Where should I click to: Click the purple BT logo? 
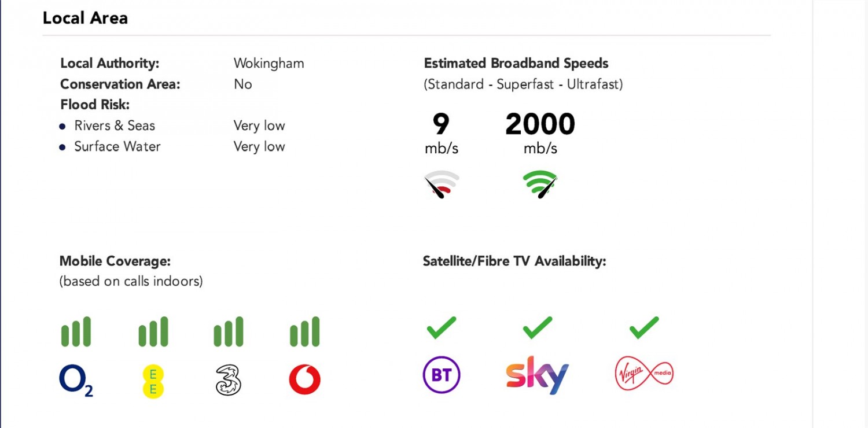[442, 375]
